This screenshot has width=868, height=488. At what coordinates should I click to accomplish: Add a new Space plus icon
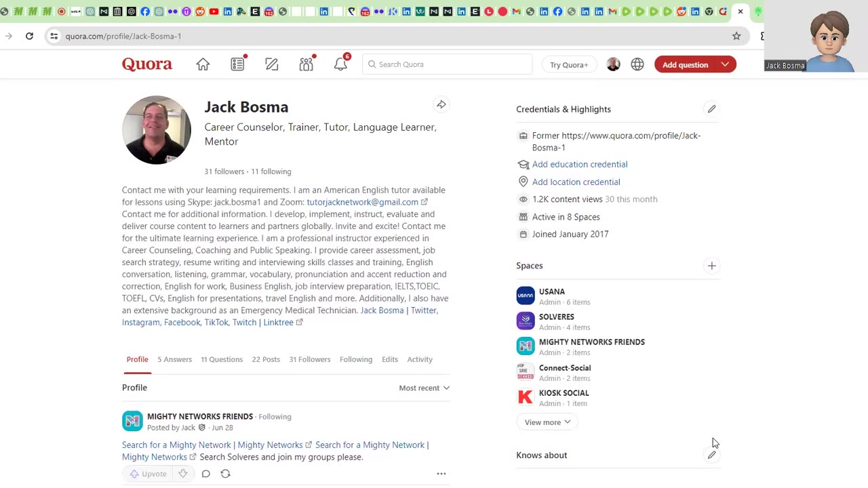point(711,266)
